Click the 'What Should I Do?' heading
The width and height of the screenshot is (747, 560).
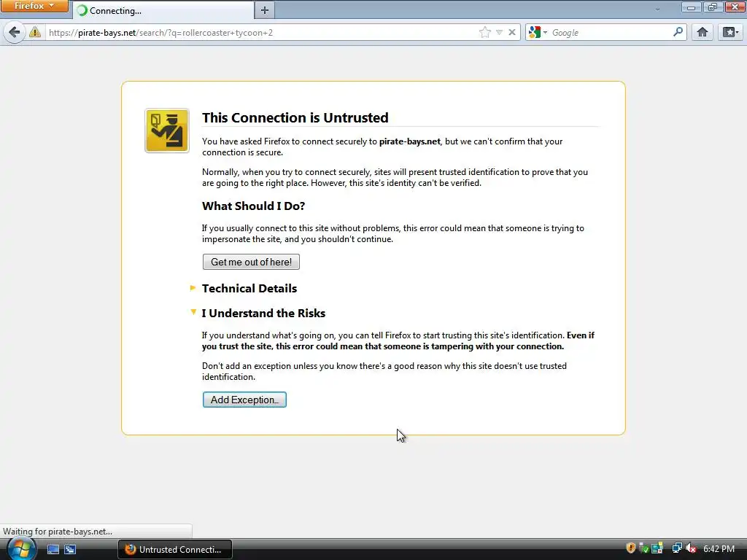click(253, 206)
